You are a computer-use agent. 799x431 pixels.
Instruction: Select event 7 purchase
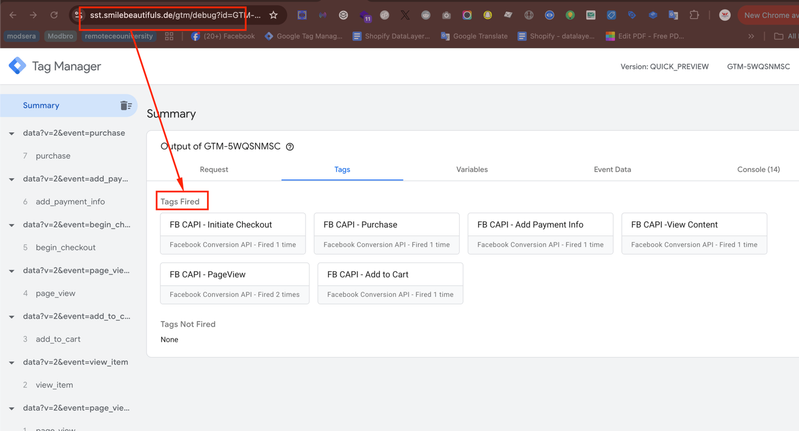point(52,156)
